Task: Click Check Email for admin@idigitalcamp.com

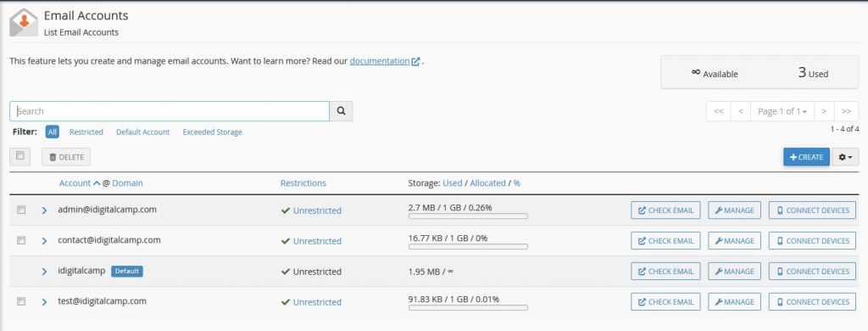Action: [665, 210]
